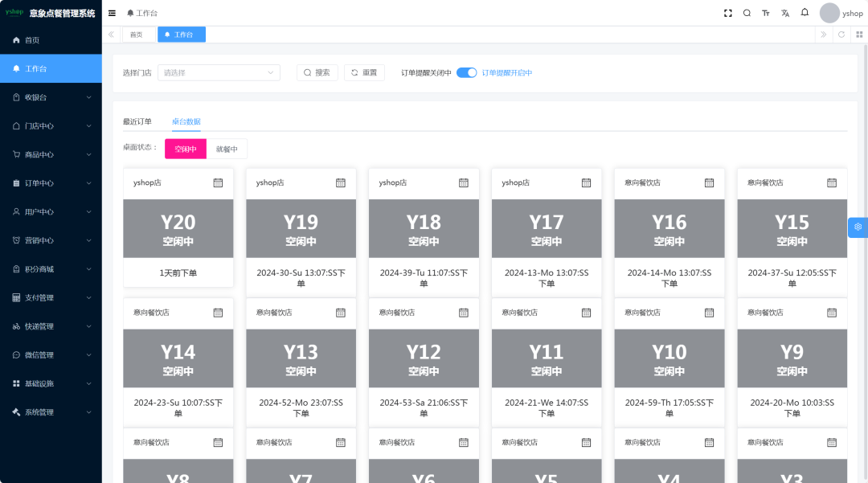
Task: Expand the 订单中心 sidebar menu
Action: (x=51, y=183)
